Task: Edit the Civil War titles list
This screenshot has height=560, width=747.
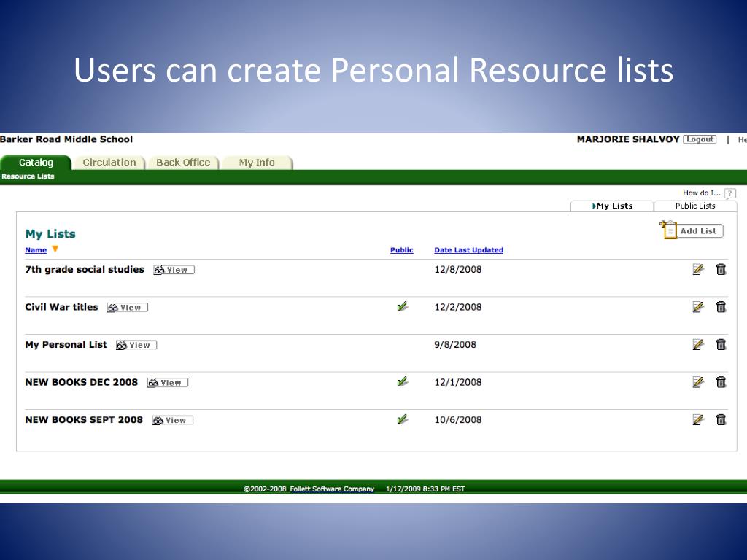Action: pyautogui.click(x=698, y=307)
